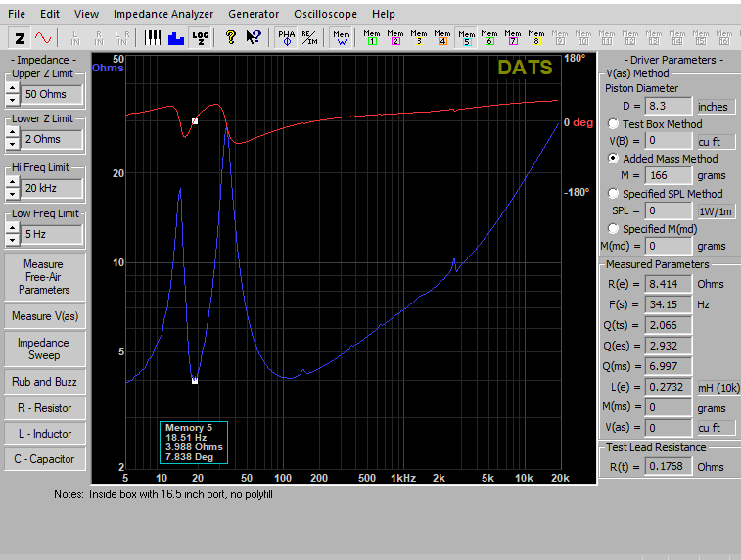The image size is (741, 560).
Task: Open the L(e) mH (10k) unit selector
Action: pos(718,388)
